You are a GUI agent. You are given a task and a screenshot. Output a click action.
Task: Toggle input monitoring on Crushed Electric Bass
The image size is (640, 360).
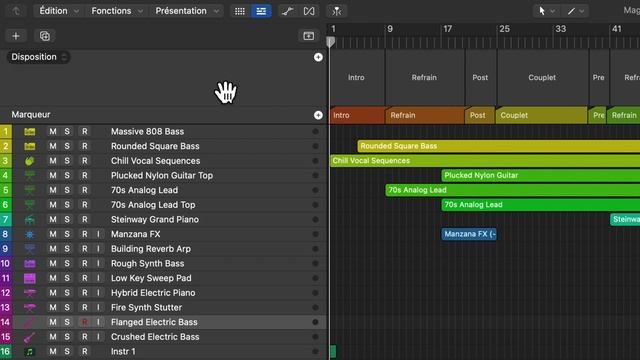coord(98,337)
